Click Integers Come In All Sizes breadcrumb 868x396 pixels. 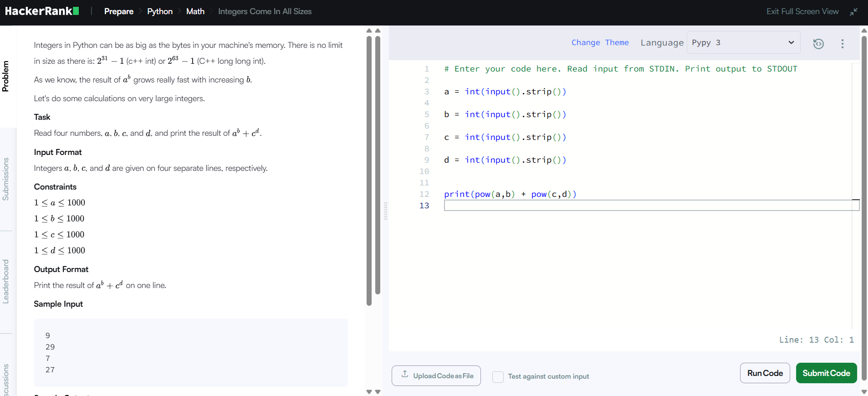(x=265, y=11)
